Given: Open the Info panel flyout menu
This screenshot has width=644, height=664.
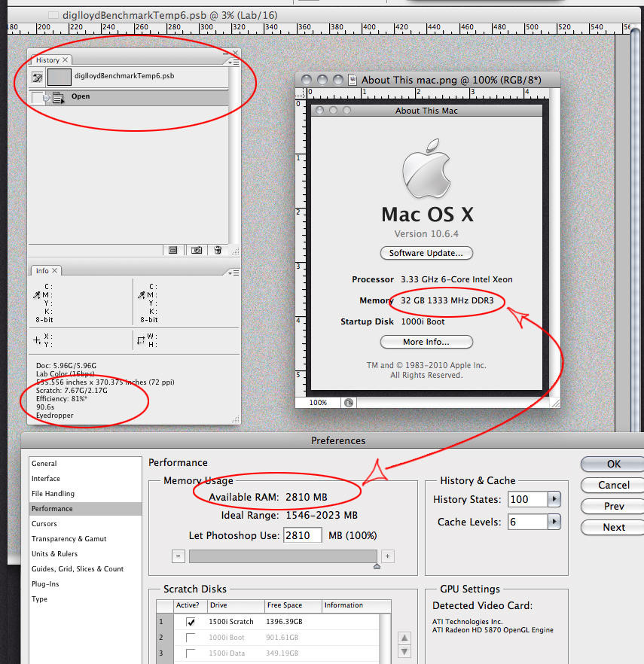Looking at the screenshot, I should pos(233,273).
